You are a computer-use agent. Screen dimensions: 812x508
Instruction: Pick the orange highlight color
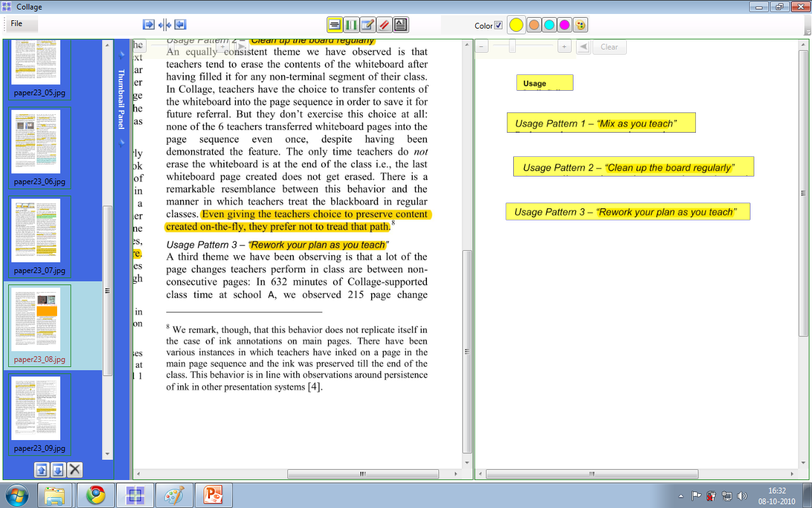(534, 25)
